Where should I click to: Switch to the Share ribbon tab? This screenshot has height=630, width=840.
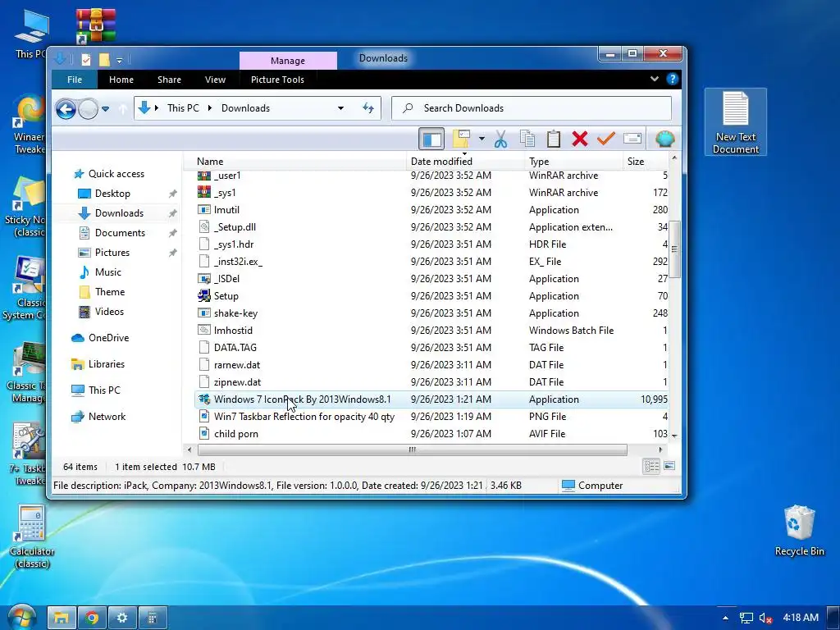(x=169, y=80)
